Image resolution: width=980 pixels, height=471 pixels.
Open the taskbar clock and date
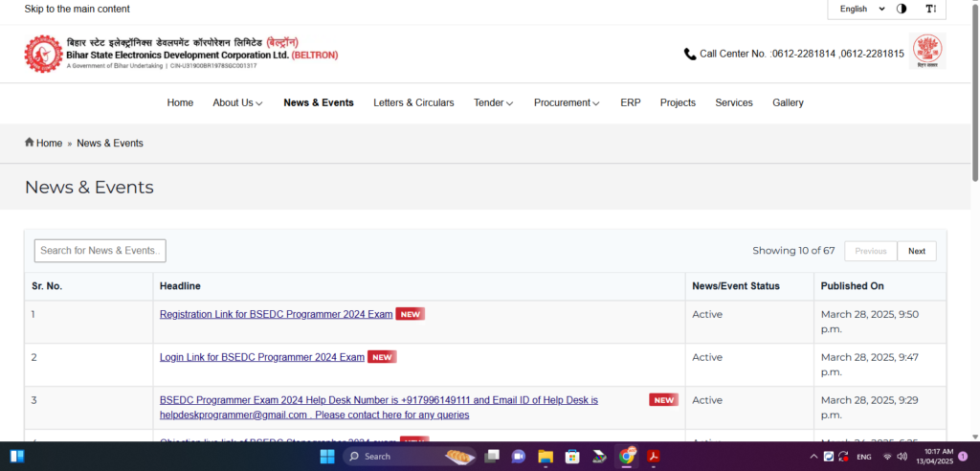935,457
